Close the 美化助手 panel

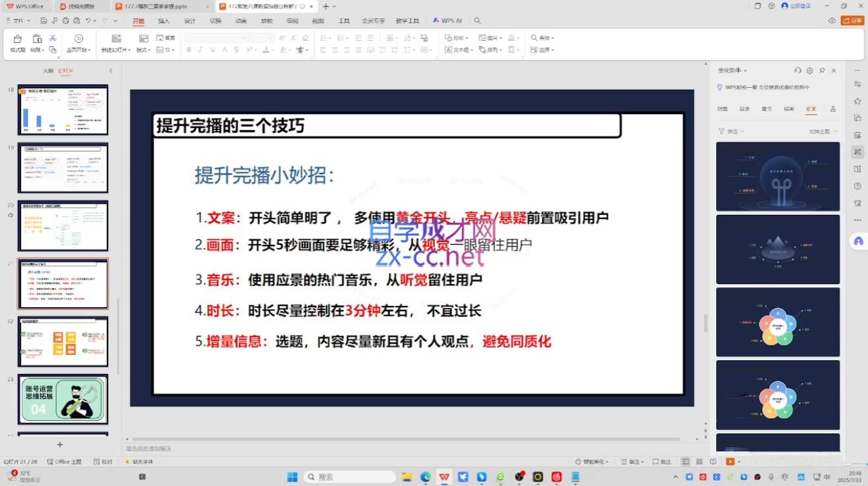click(x=834, y=71)
